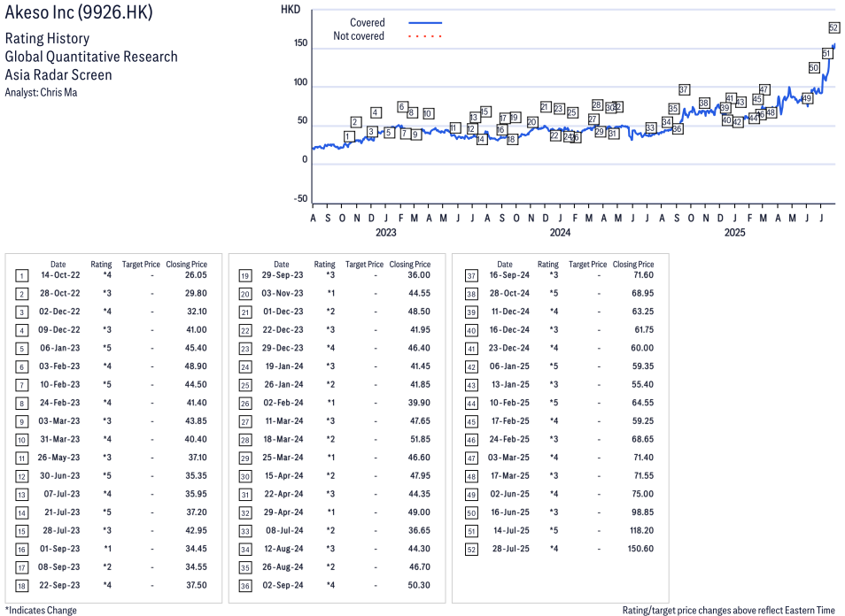Click the HKD axis unit label
The width and height of the screenshot is (845, 616).
[291, 10]
